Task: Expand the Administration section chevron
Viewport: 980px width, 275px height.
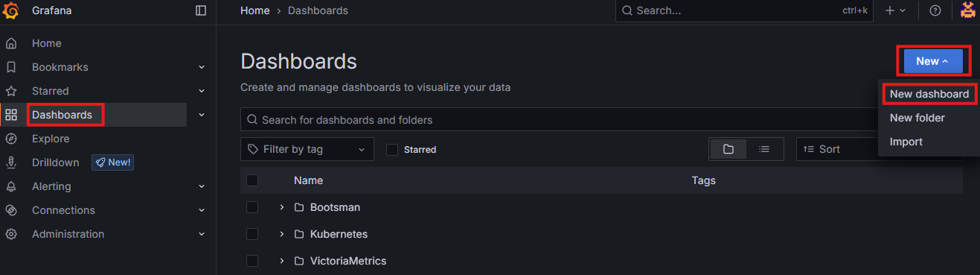Action: (x=202, y=234)
